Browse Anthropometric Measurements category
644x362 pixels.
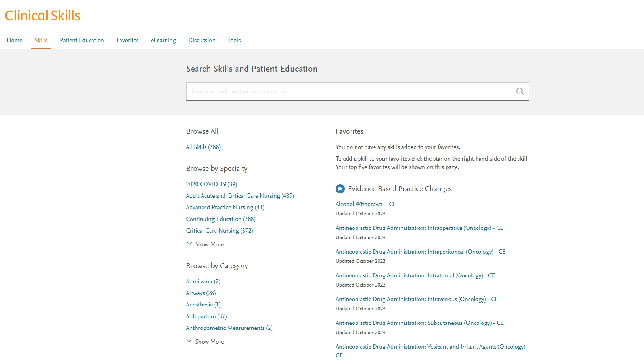pyautogui.click(x=229, y=328)
